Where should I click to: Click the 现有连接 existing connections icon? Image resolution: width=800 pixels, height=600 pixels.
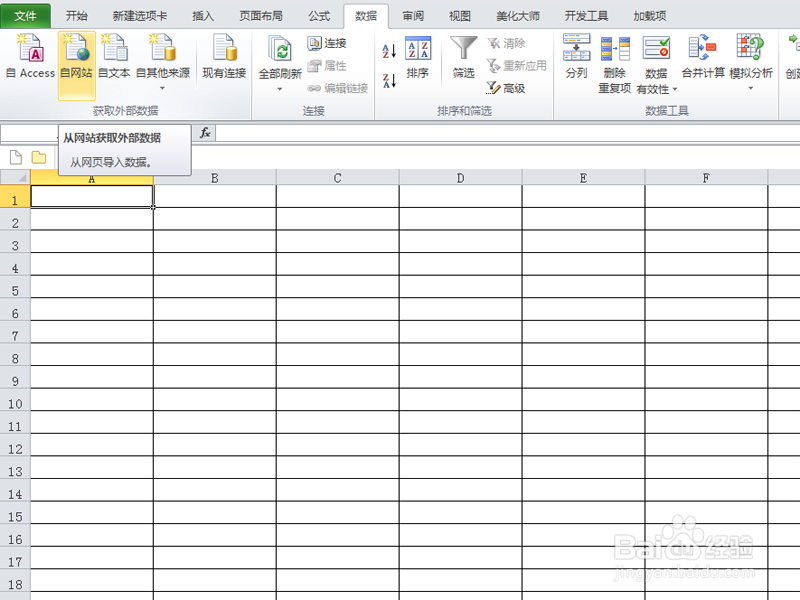(x=224, y=56)
